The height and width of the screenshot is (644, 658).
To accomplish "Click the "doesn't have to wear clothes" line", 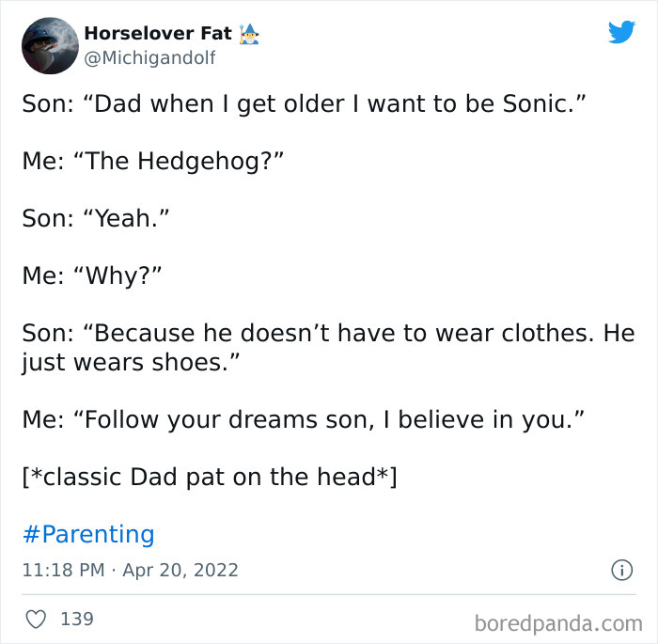I will pyautogui.click(x=328, y=333).
